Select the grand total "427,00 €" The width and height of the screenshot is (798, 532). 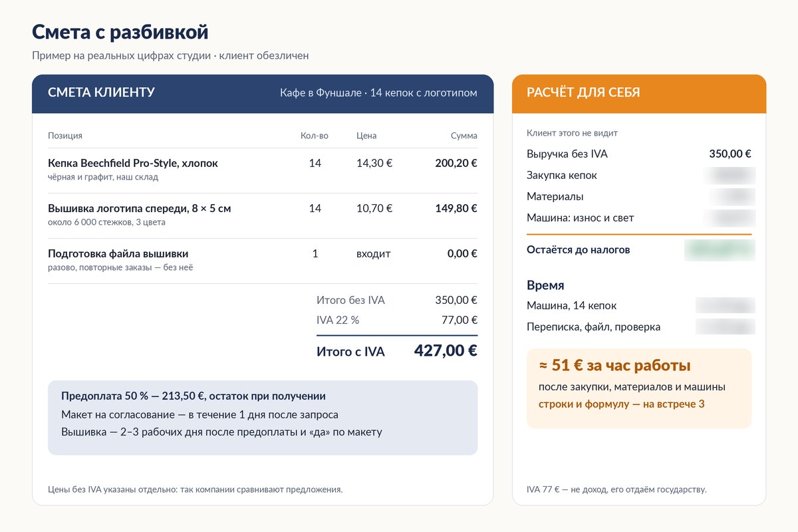click(x=446, y=350)
